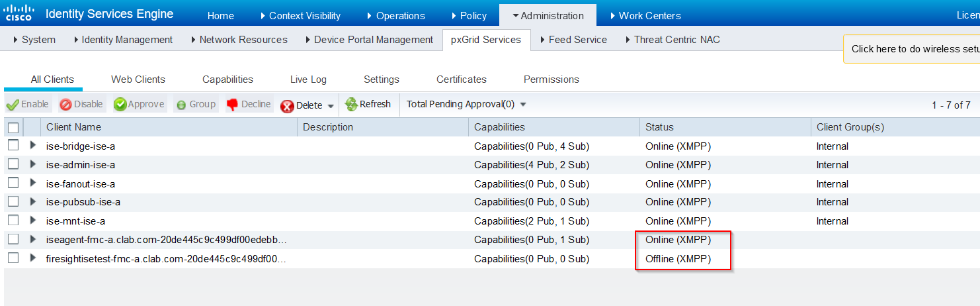The image size is (980, 306).
Task: Expand the ise-pubsub-ise-a row
Action: click(33, 201)
